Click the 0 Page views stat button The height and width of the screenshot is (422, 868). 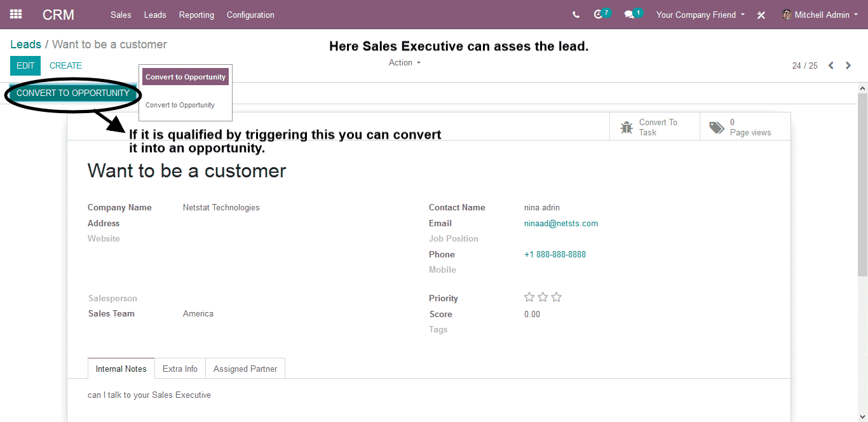tap(745, 127)
